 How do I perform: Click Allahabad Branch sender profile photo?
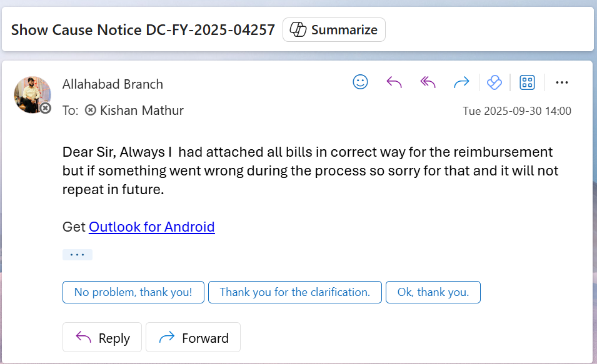31,94
